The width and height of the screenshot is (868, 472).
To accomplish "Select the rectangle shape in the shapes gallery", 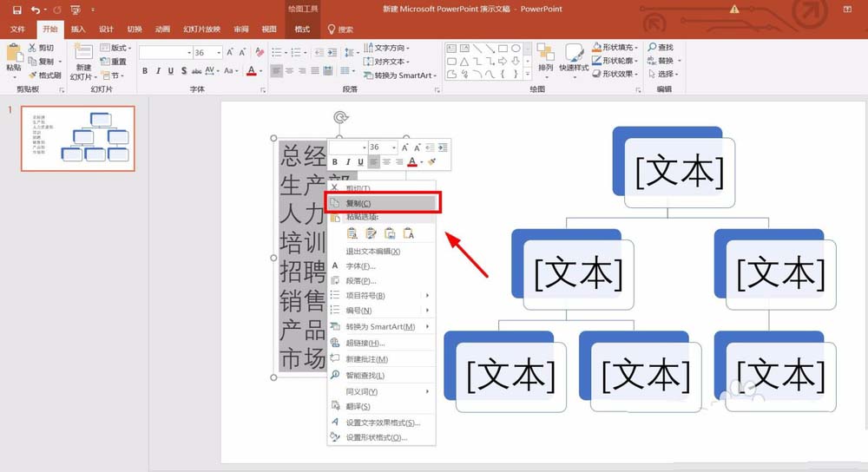I will pyautogui.click(x=503, y=49).
